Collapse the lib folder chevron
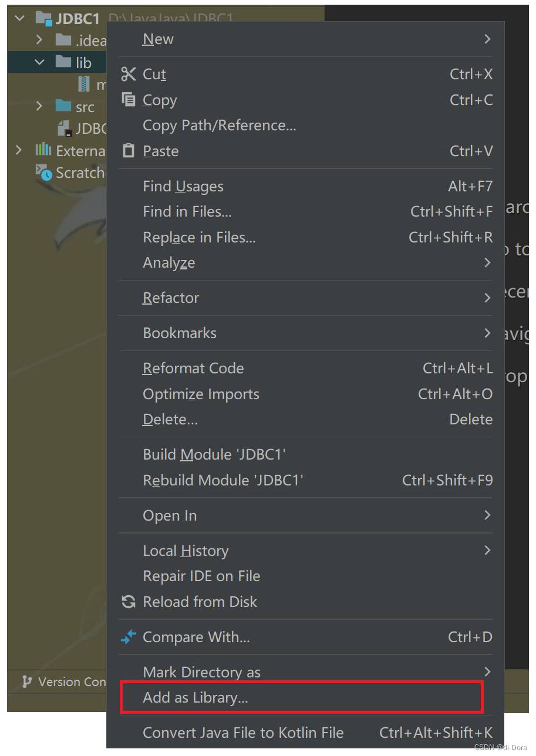This screenshot has width=536, height=756. 39,62
